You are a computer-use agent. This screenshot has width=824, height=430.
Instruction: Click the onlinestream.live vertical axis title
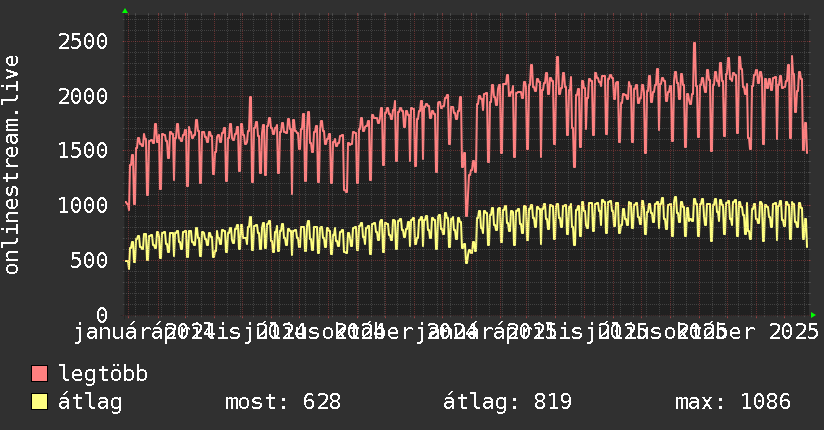tap(11, 165)
